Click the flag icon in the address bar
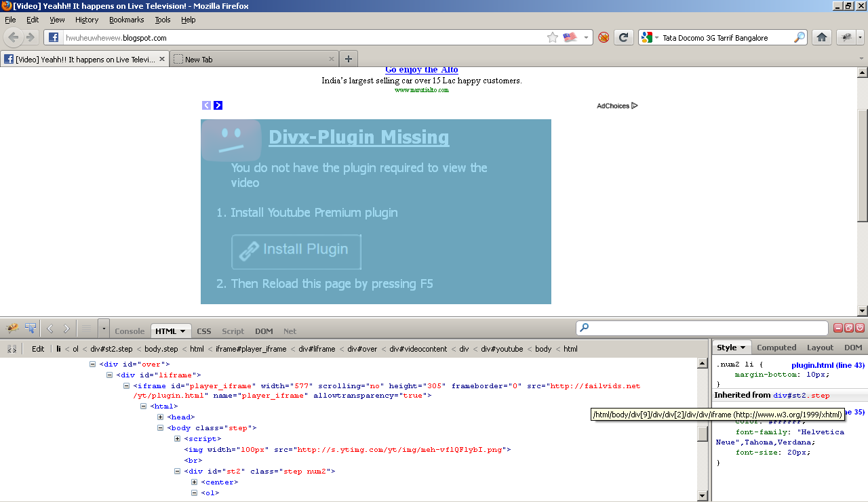This screenshot has width=868, height=502. [570, 38]
